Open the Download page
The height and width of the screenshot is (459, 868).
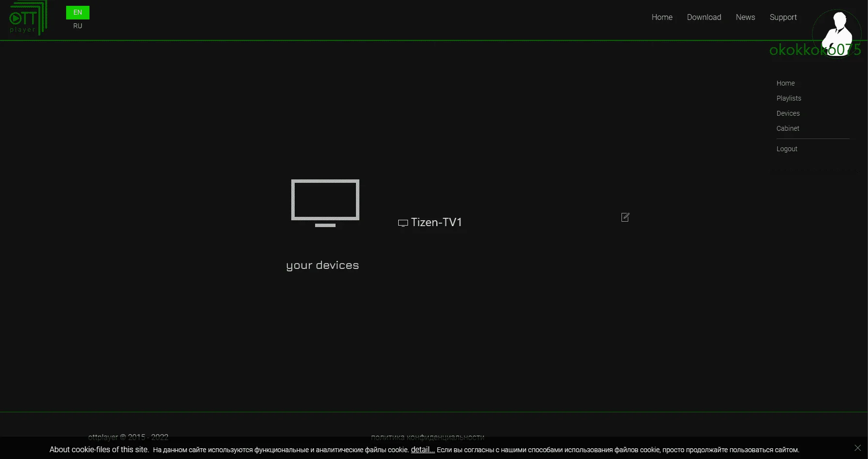[704, 17]
